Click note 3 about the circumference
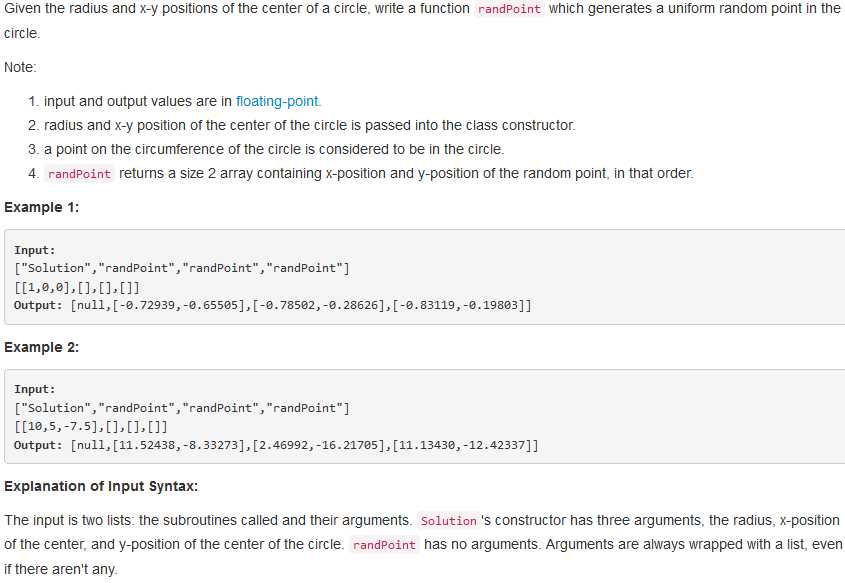Screen dimensions: 845x583 pos(266,149)
